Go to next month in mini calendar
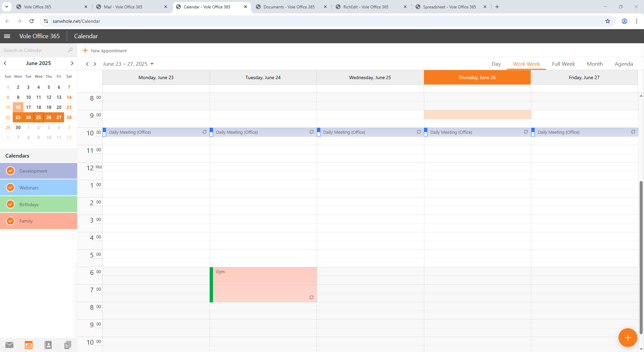Image resolution: width=644 pixels, height=352 pixels. (72, 63)
